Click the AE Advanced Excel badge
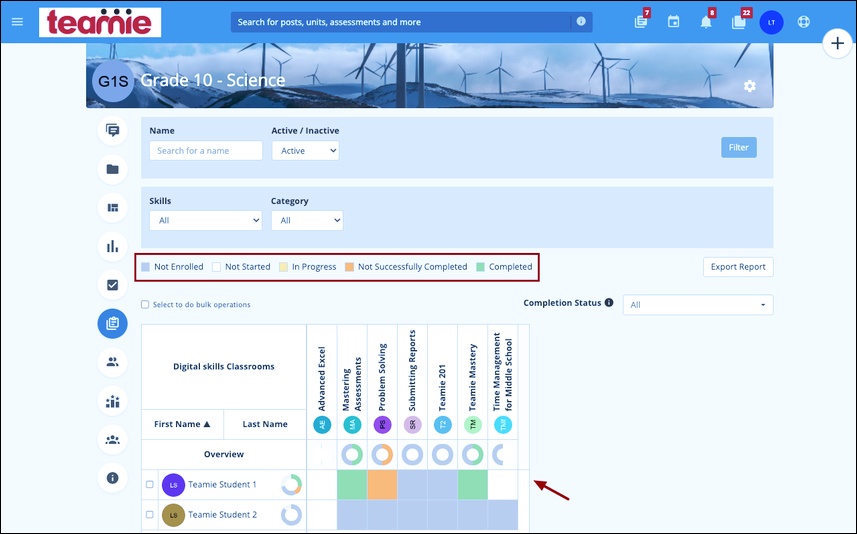This screenshot has width=857, height=534. [322, 425]
